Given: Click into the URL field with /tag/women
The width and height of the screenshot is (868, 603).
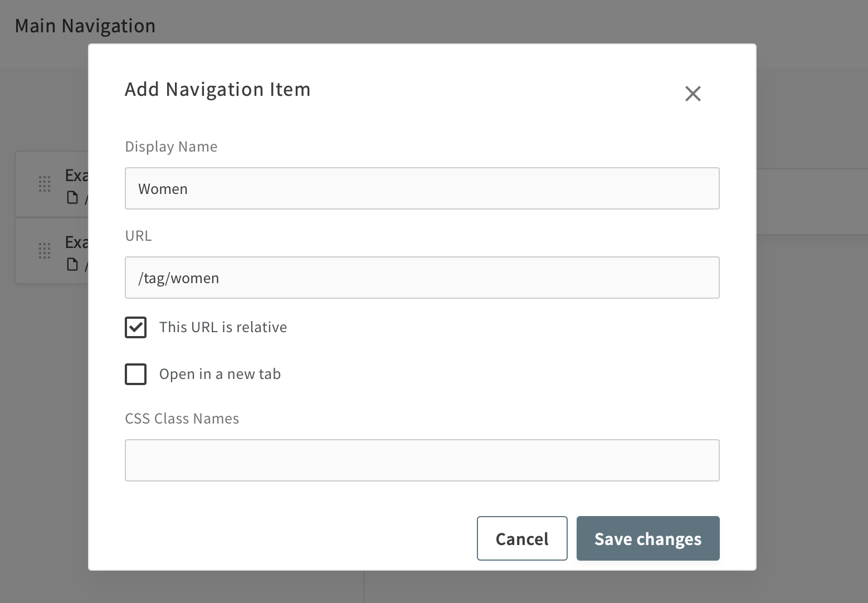Looking at the screenshot, I should point(422,278).
